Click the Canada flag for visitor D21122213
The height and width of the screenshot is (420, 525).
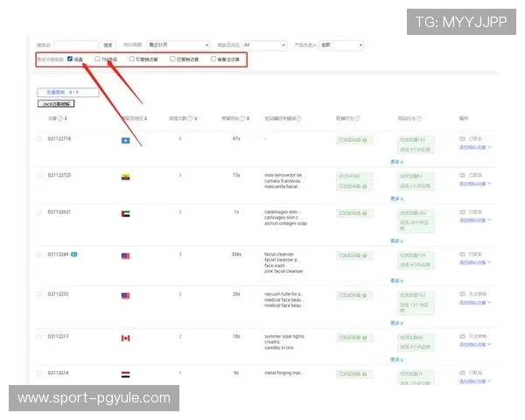(x=125, y=338)
